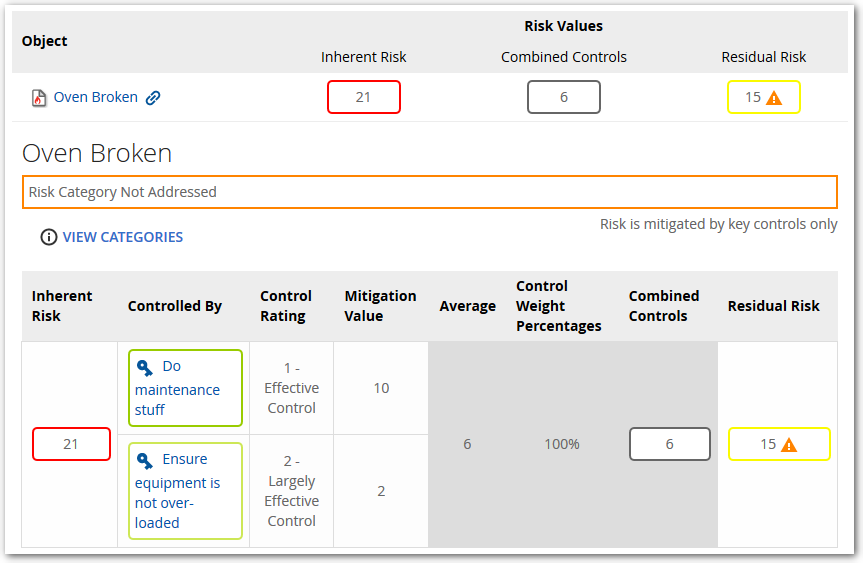Open the View Categories link

[x=123, y=237]
